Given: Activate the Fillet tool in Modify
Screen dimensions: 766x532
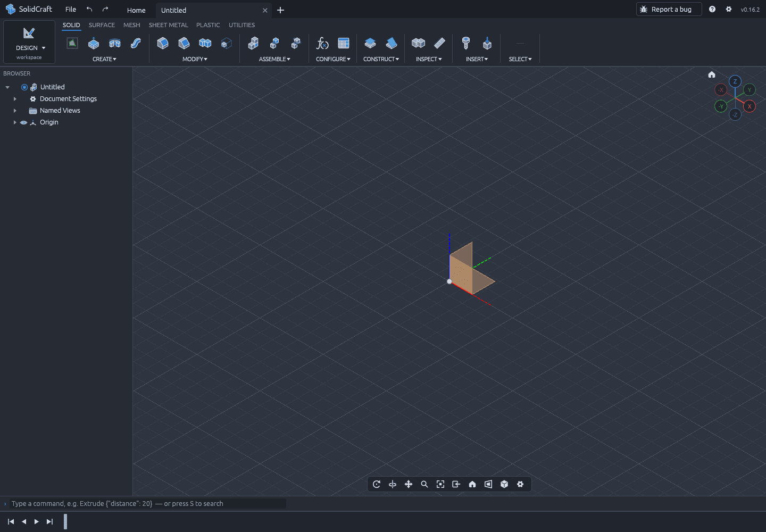Looking at the screenshot, I should point(163,44).
